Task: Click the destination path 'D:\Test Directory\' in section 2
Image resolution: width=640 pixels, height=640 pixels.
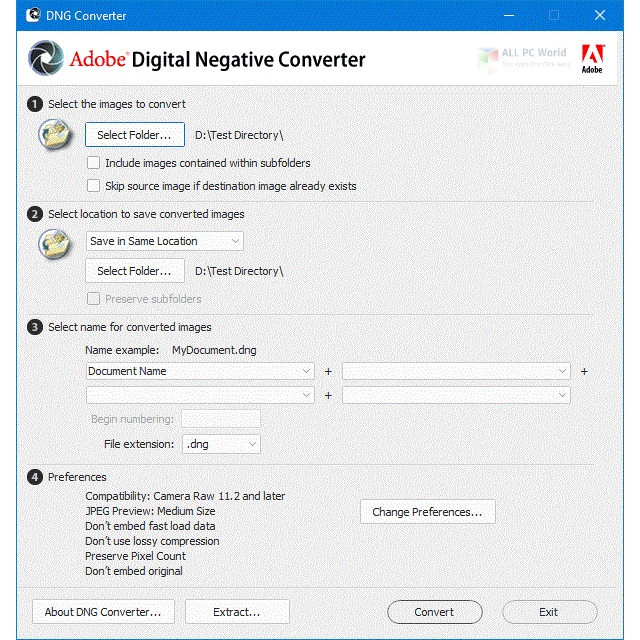Action: click(x=239, y=271)
